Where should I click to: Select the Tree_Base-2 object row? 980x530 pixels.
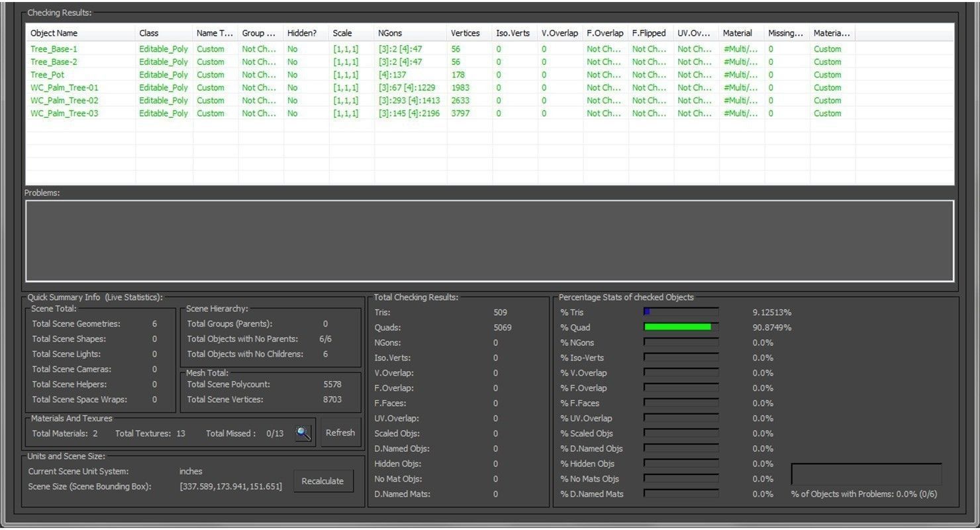(489, 62)
